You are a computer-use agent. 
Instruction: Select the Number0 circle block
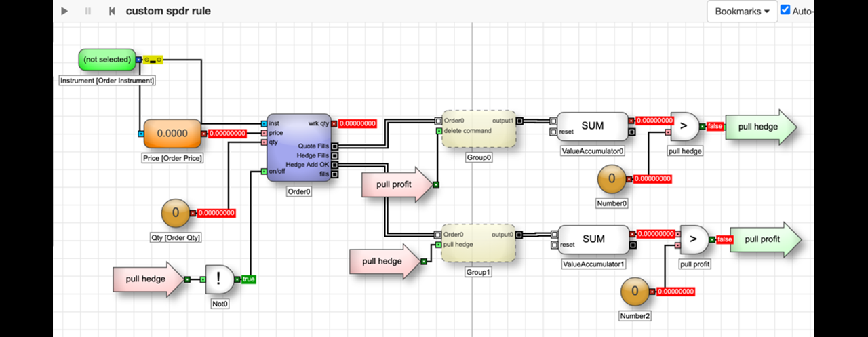[x=612, y=179]
